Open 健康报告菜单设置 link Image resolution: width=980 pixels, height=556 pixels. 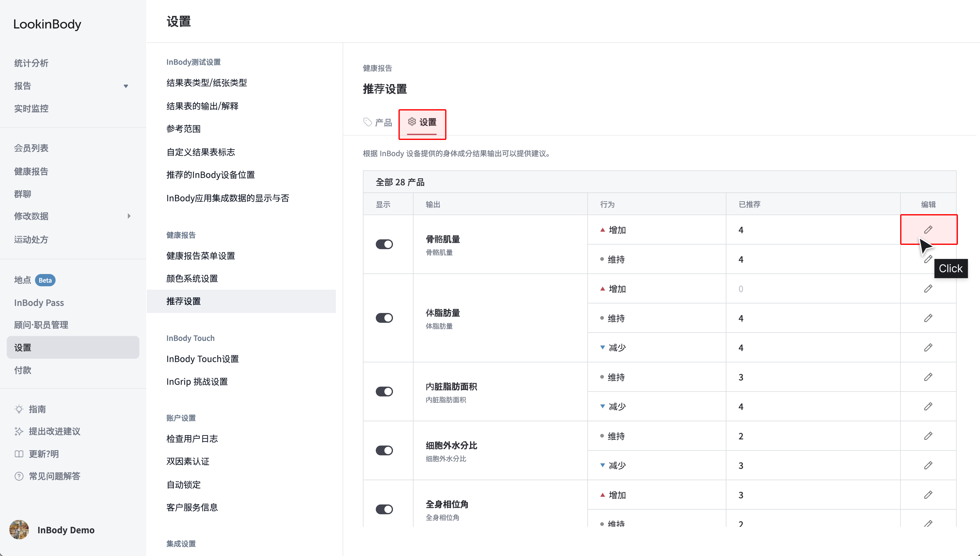coord(200,256)
